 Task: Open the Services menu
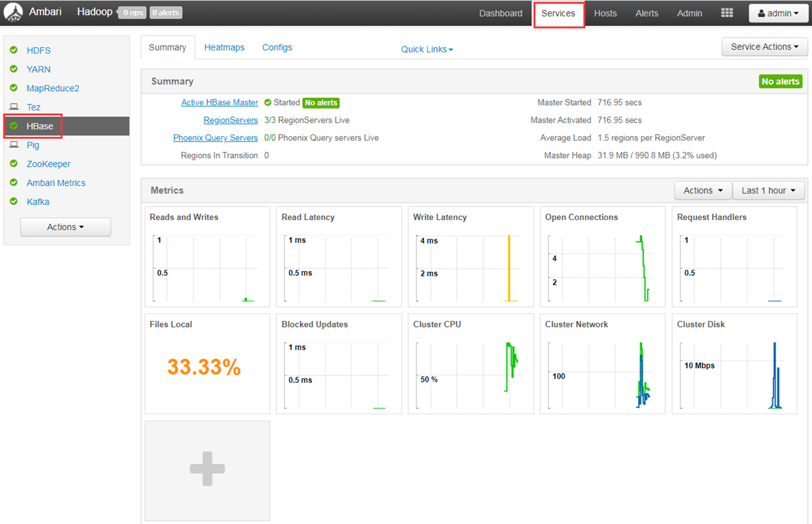558,14
